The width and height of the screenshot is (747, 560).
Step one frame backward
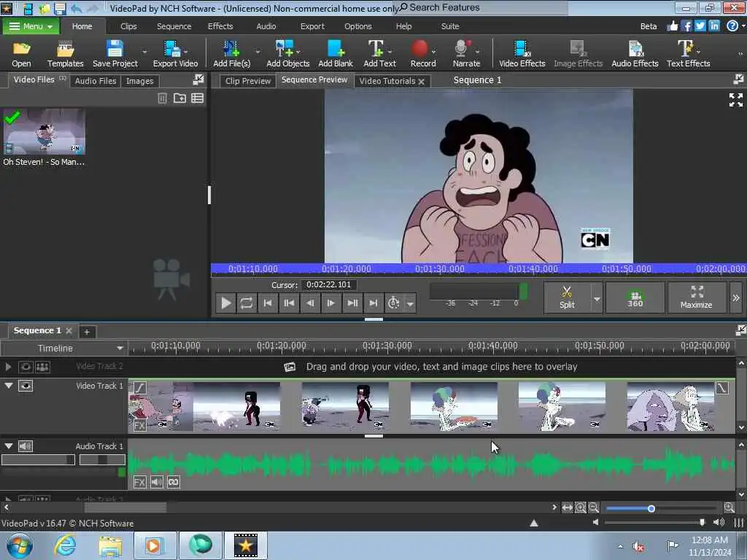click(x=309, y=303)
